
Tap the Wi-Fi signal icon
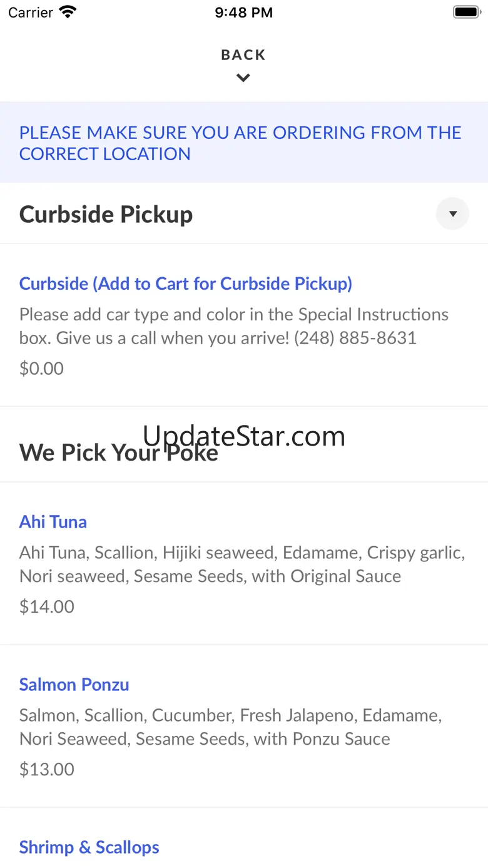67,13
